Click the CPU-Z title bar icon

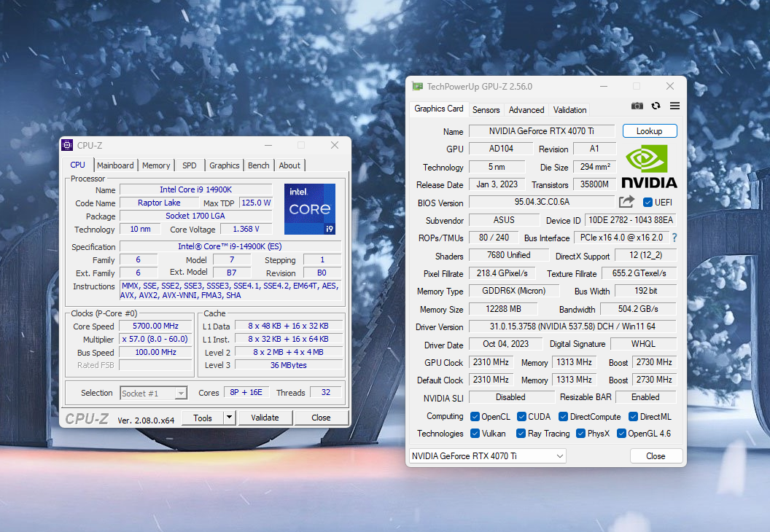pos(67,145)
